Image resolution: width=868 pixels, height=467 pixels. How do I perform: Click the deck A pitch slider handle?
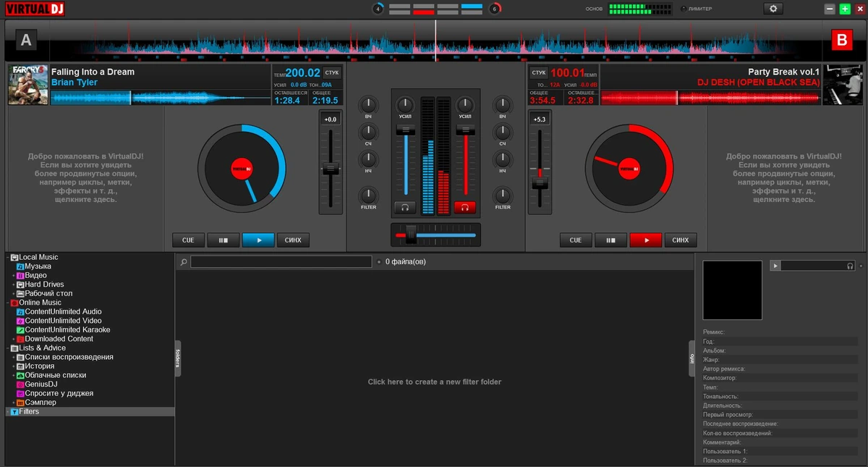pos(331,169)
